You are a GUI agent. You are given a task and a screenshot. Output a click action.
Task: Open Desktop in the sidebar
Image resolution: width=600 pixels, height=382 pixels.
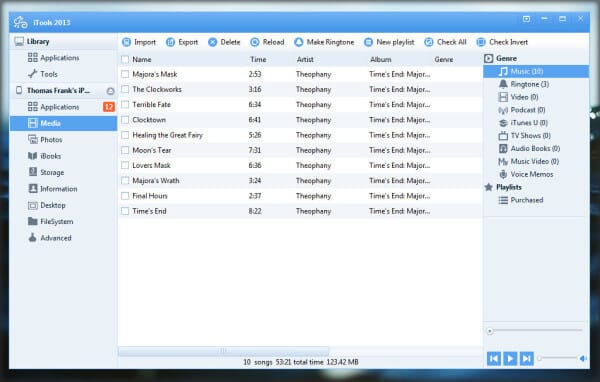point(47,205)
